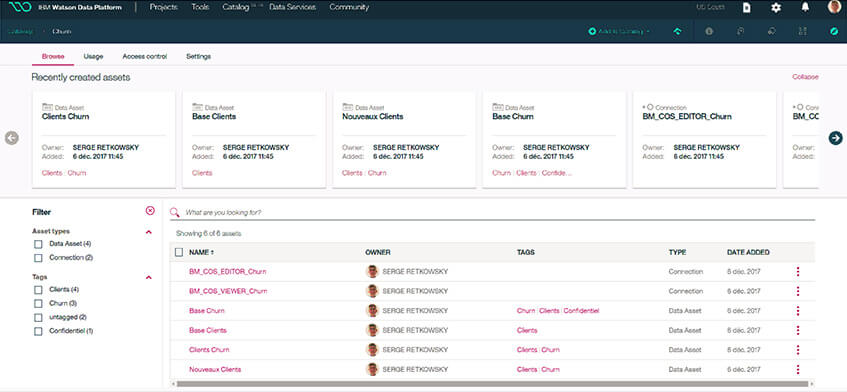Click Connection icon on BM_COS_EDITOR_Churn card

648,107
